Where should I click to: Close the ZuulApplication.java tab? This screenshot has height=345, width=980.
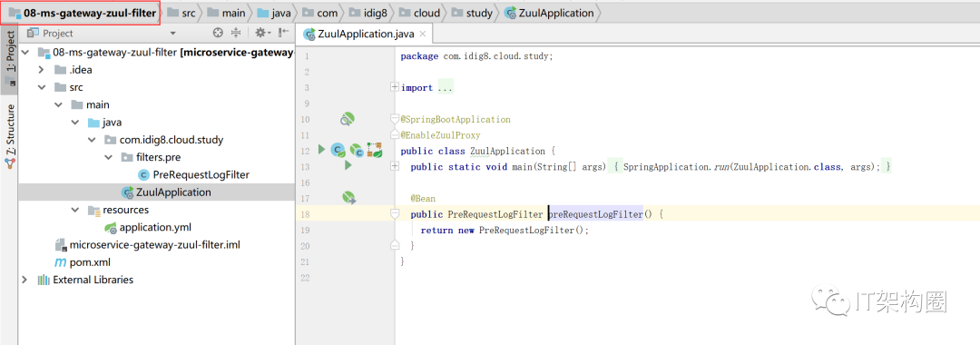[423, 34]
